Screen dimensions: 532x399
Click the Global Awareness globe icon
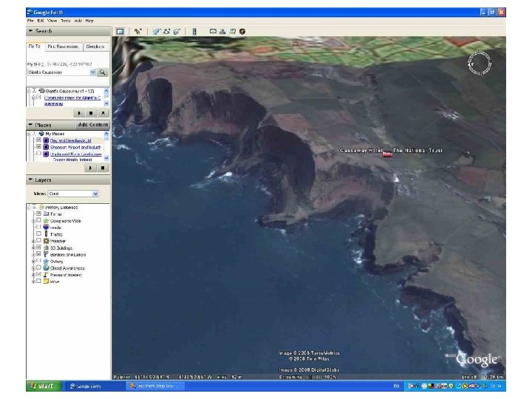(x=46, y=268)
